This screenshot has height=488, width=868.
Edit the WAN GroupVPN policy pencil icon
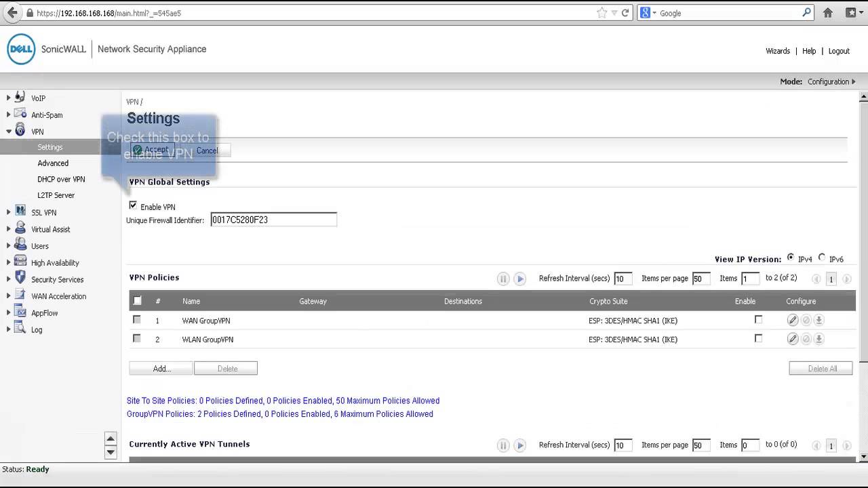pos(792,320)
